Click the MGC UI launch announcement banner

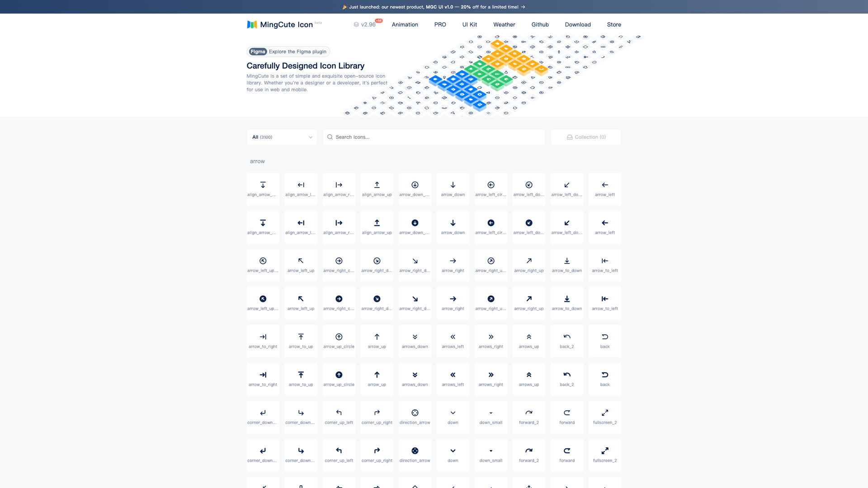pyautogui.click(x=434, y=7)
